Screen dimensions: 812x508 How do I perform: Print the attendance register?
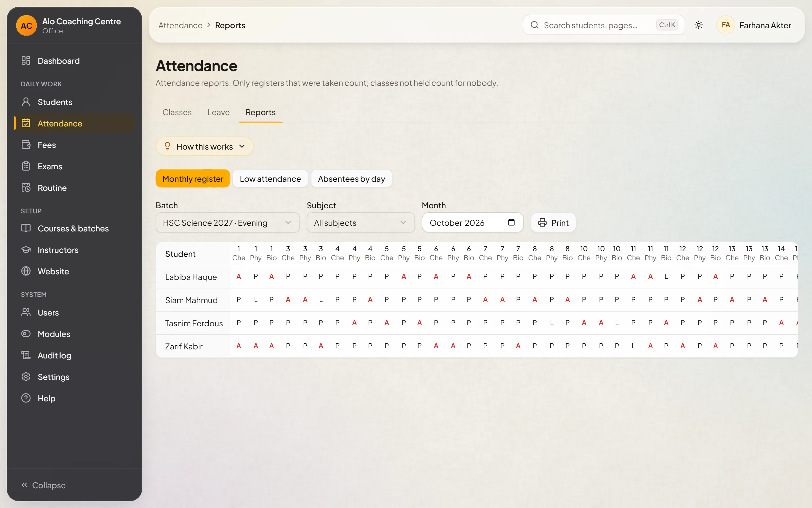click(553, 223)
